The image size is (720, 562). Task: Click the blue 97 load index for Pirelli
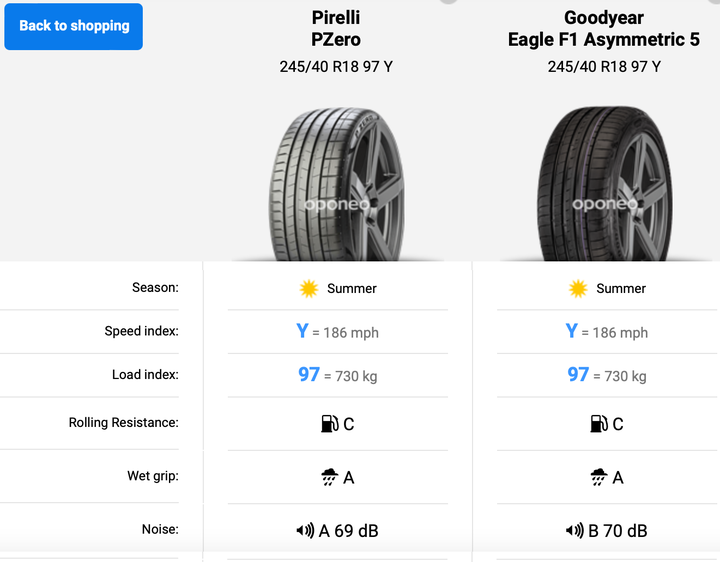(309, 374)
